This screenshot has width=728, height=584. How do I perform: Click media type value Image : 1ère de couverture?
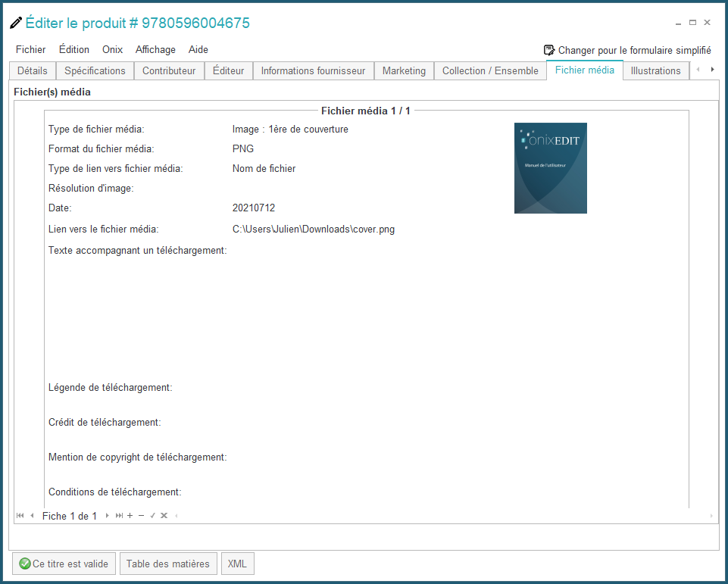(290, 129)
